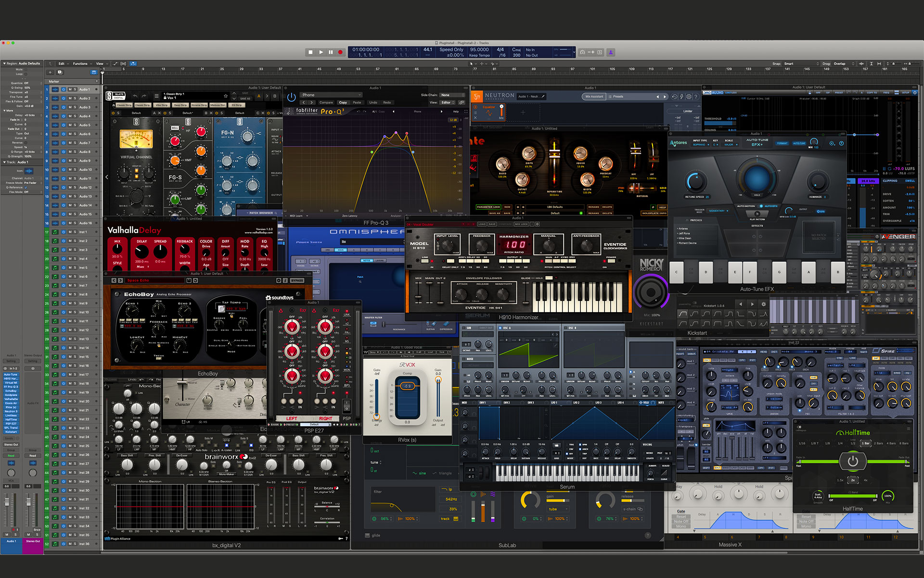Click the Stop button in transport
The width and height of the screenshot is (924, 578).
[311, 52]
